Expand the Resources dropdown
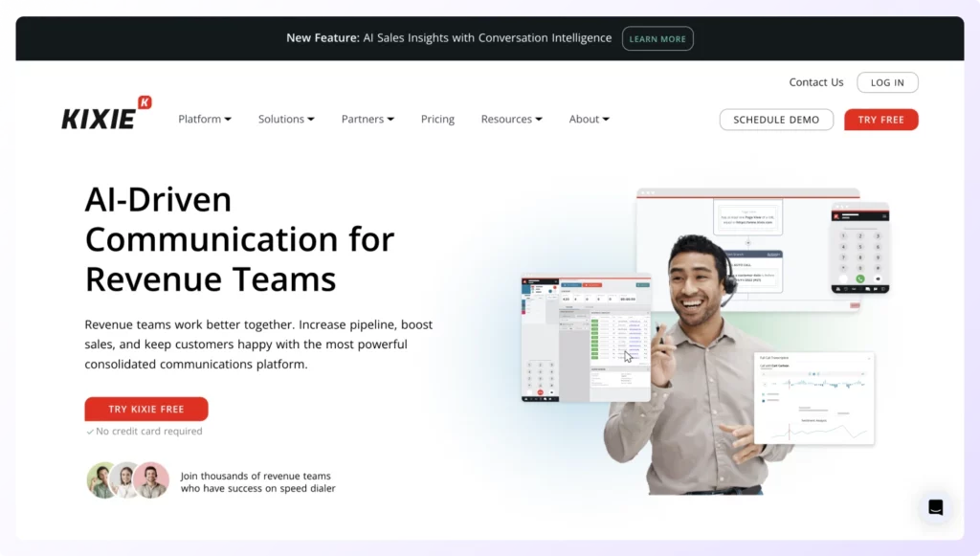Screen dimensions: 980x556 pos(510,119)
